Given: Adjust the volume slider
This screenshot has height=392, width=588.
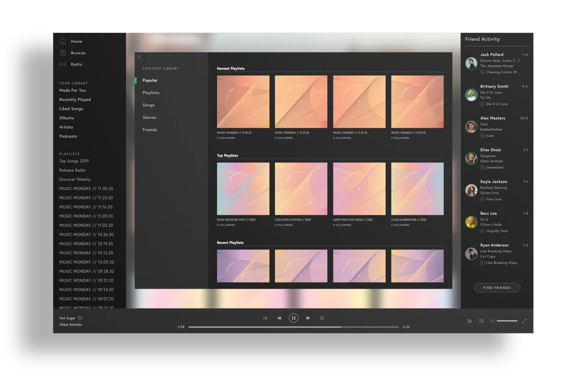Looking at the screenshot, I should [507, 321].
